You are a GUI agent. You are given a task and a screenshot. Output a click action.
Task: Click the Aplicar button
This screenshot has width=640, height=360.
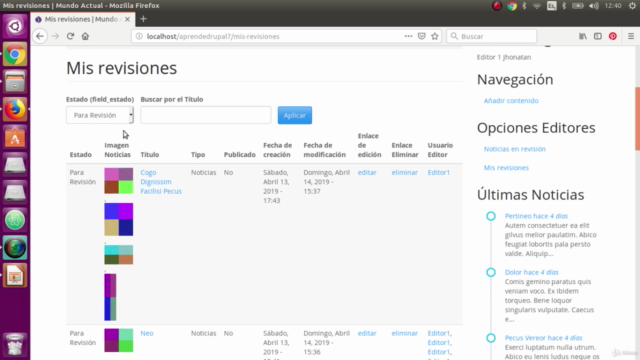pyautogui.click(x=295, y=115)
